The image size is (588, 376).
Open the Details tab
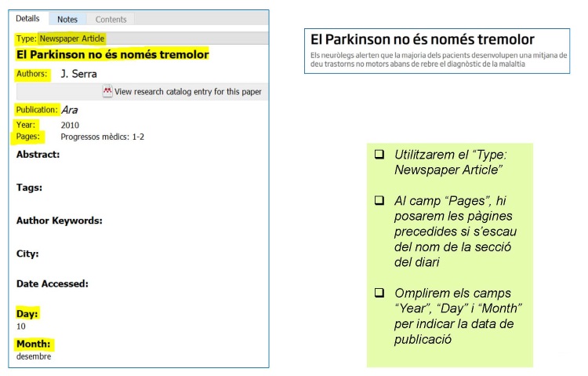[27, 18]
